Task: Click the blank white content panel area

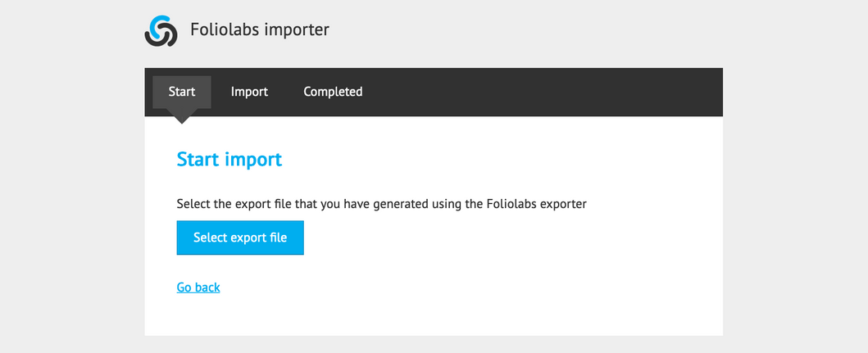Action: pyautogui.click(x=498, y=277)
